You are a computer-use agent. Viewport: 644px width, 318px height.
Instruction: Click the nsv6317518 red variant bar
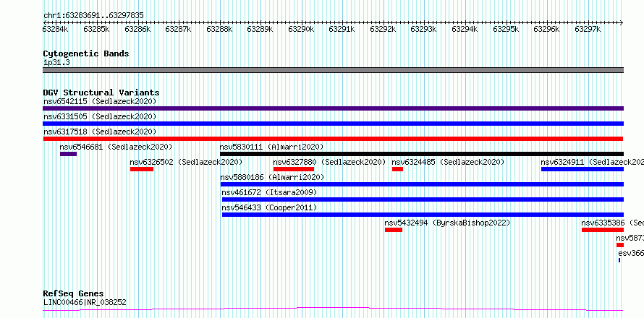tap(333, 139)
